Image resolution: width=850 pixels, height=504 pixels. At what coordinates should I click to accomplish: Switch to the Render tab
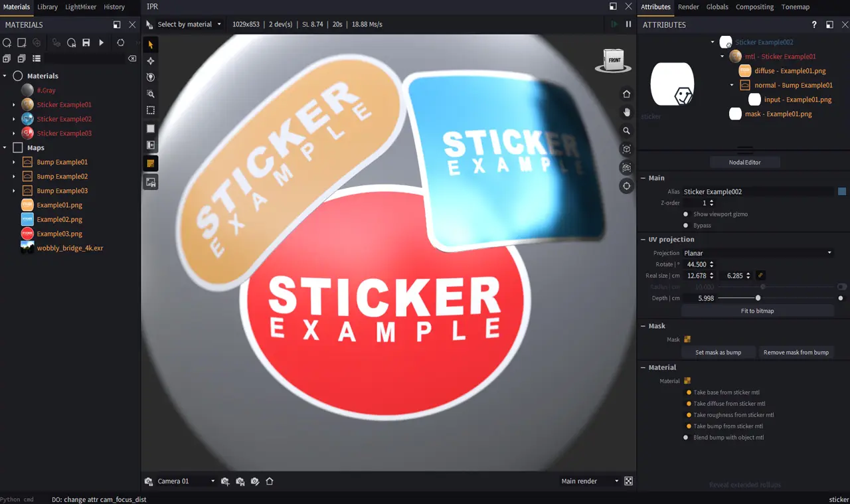click(689, 7)
